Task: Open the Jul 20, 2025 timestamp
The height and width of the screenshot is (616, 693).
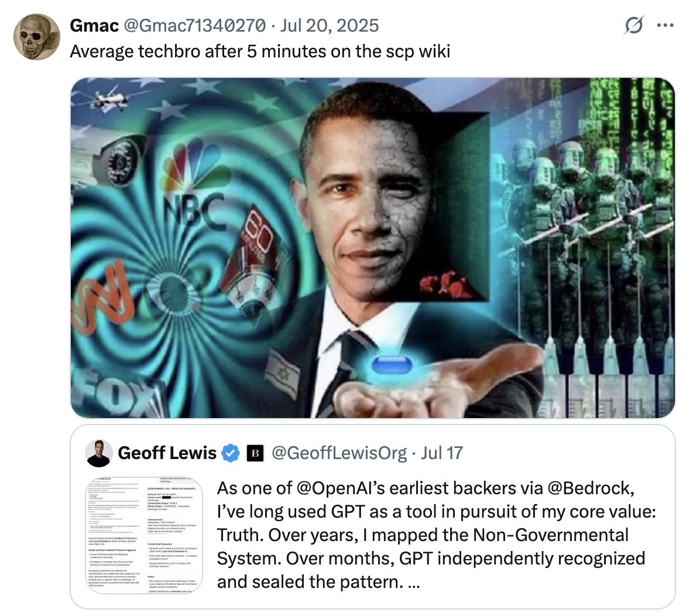Action: tap(330, 26)
